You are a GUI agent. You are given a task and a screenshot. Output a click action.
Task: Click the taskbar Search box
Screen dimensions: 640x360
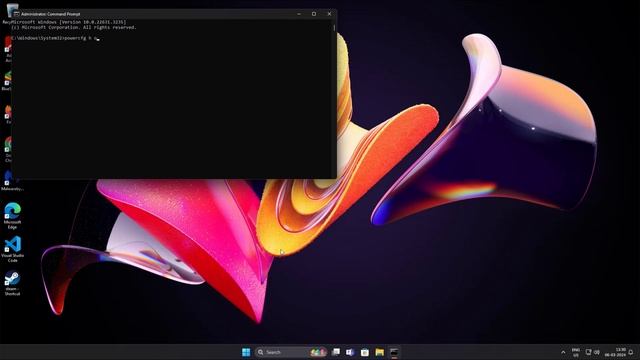pyautogui.click(x=291, y=352)
